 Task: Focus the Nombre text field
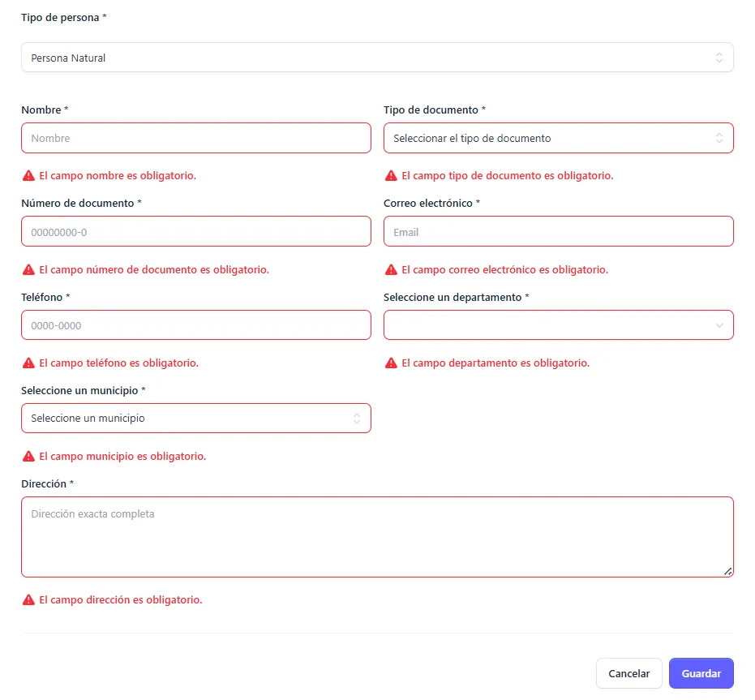pyautogui.click(x=195, y=138)
